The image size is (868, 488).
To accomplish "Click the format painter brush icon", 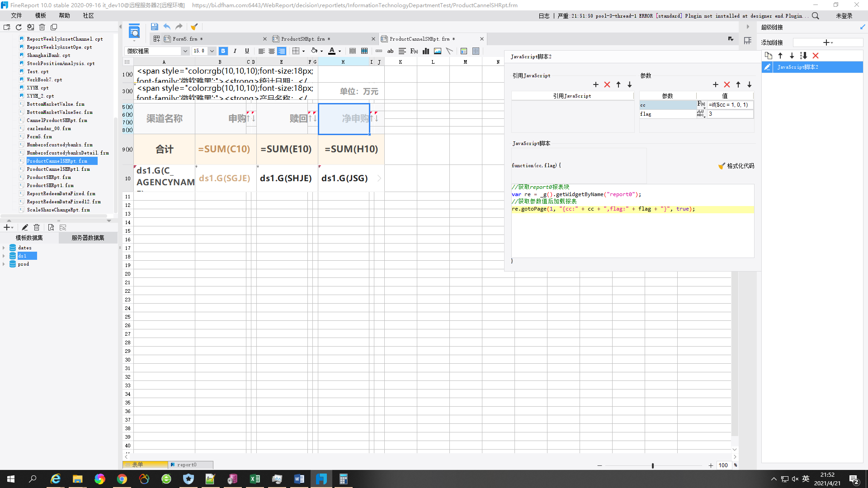I will click(194, 27).
